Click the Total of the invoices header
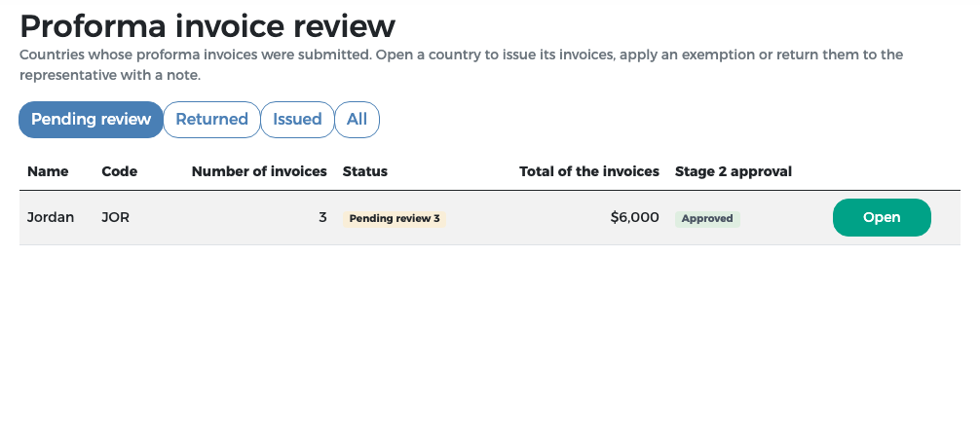Viewport: 980px width, 440px height. 589,171
